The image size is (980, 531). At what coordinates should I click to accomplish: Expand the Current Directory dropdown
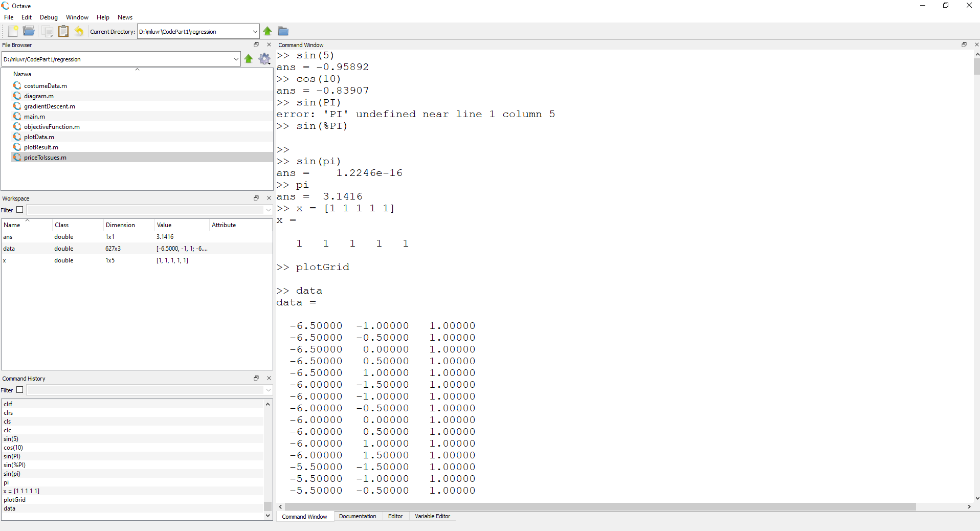[255, 31]
